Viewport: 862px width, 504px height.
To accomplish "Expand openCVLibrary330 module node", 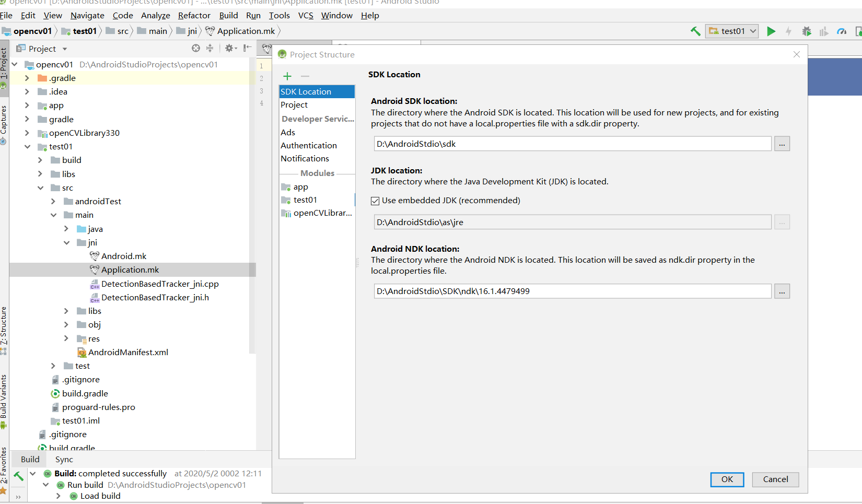I will [27, 133].
